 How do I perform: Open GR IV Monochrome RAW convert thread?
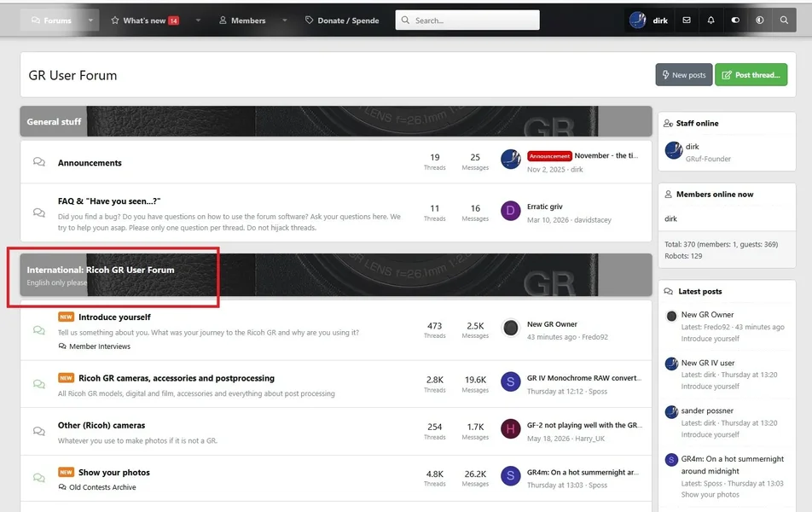584,378
